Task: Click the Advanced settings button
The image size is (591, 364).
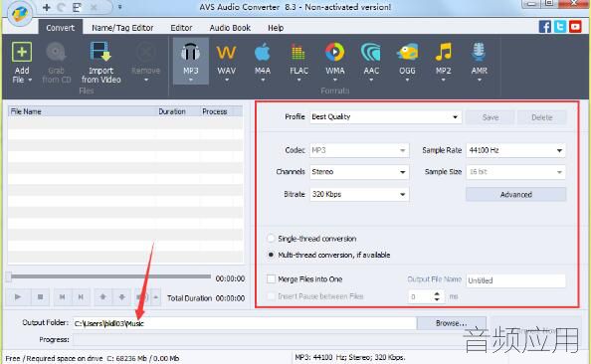Action: pyautogui.click(x=516, y=195)
